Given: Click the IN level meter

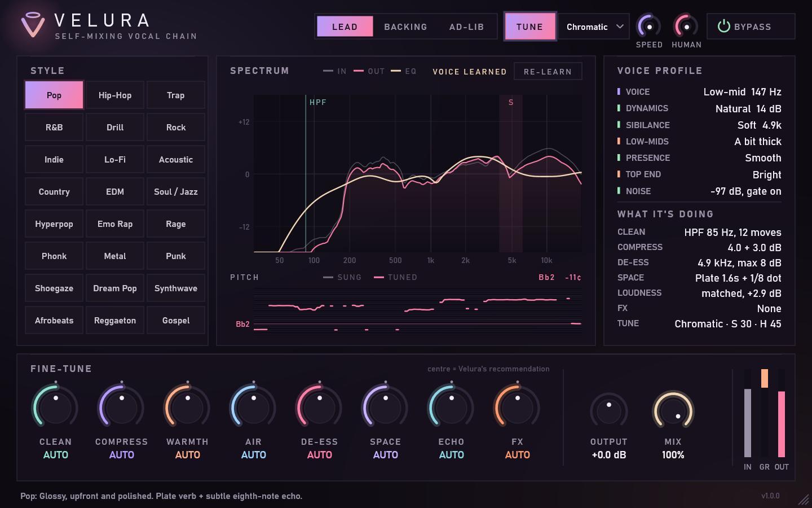Looking at the screenshot, I should pos(748,413).
